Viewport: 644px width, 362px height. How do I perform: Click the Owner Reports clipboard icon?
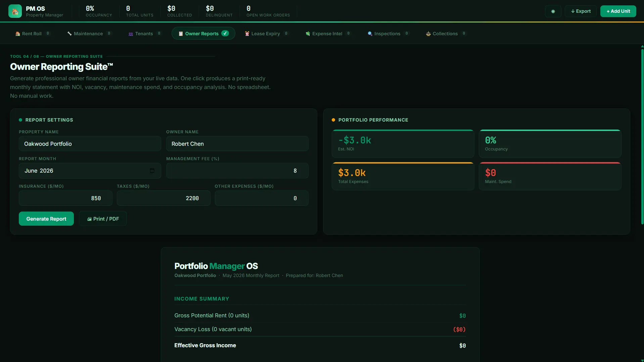[181, 34]
